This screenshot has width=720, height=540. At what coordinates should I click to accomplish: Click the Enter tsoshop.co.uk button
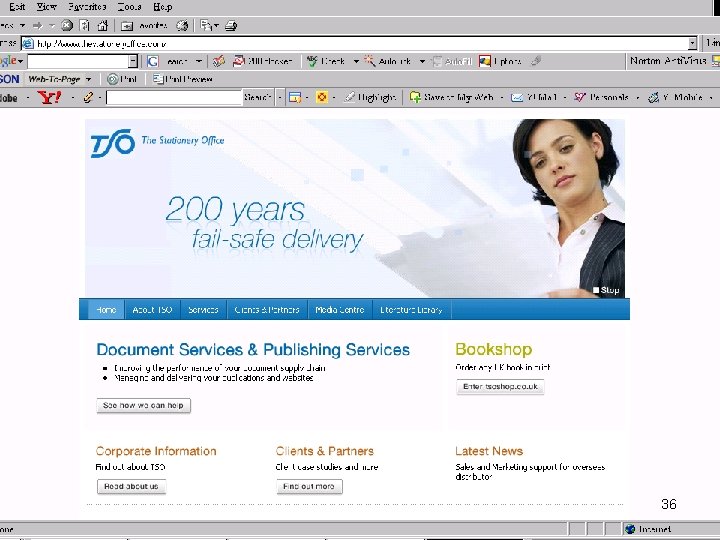[x=500, y=387]
